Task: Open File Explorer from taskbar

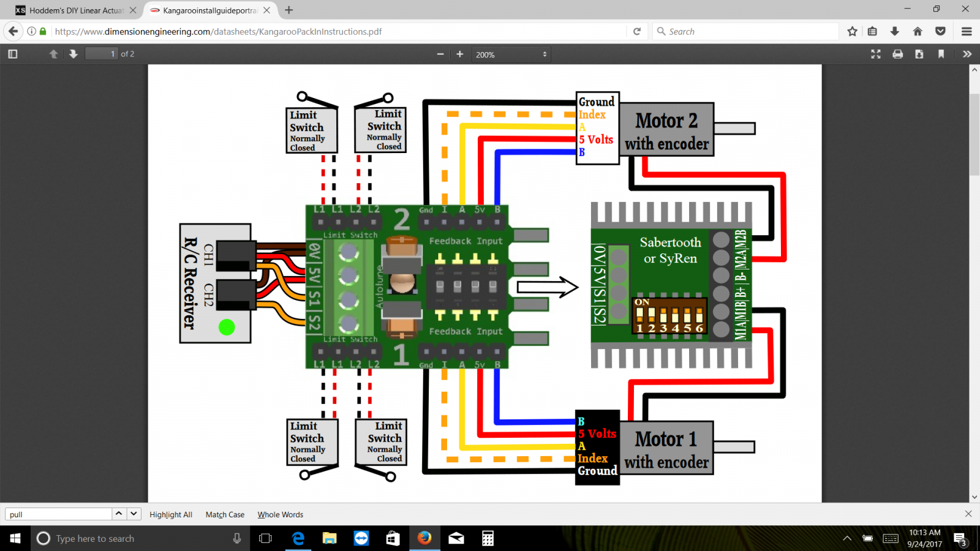Action: tap(330, 538)
